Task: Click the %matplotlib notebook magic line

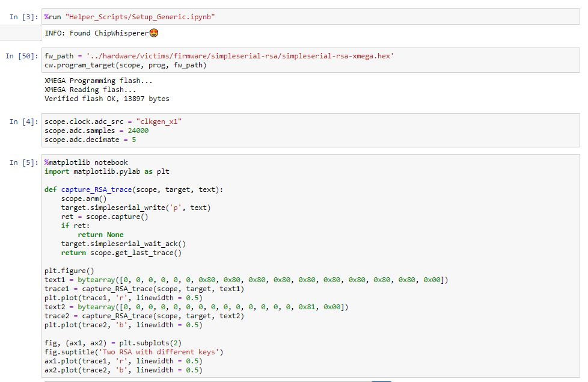Action: (x=86, y=162)
